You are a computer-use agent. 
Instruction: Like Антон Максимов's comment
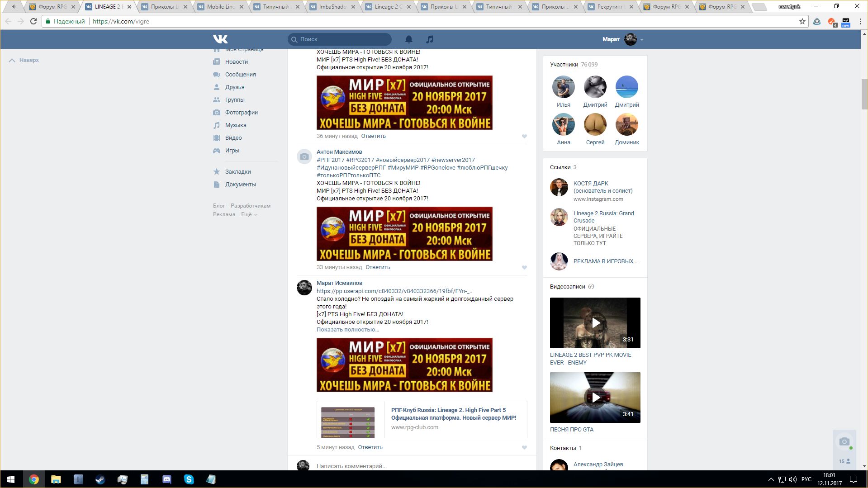click(x=524, y=267)
